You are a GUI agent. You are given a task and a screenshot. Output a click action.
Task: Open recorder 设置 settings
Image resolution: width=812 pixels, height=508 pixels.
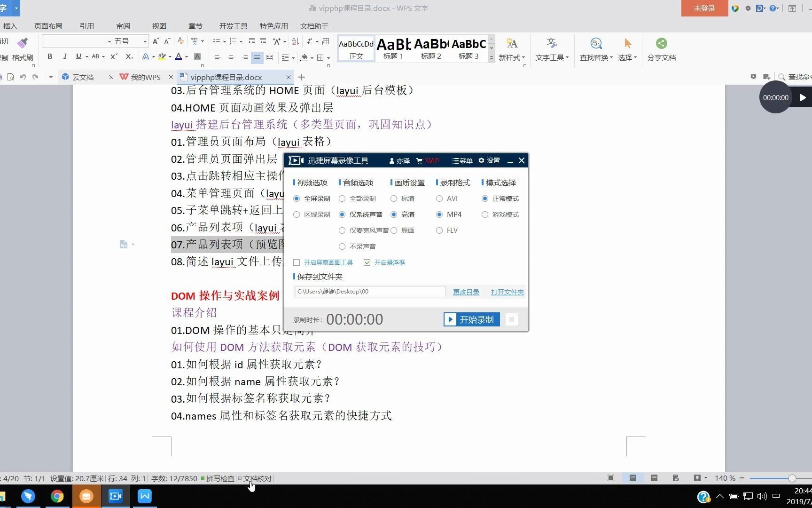489,160
